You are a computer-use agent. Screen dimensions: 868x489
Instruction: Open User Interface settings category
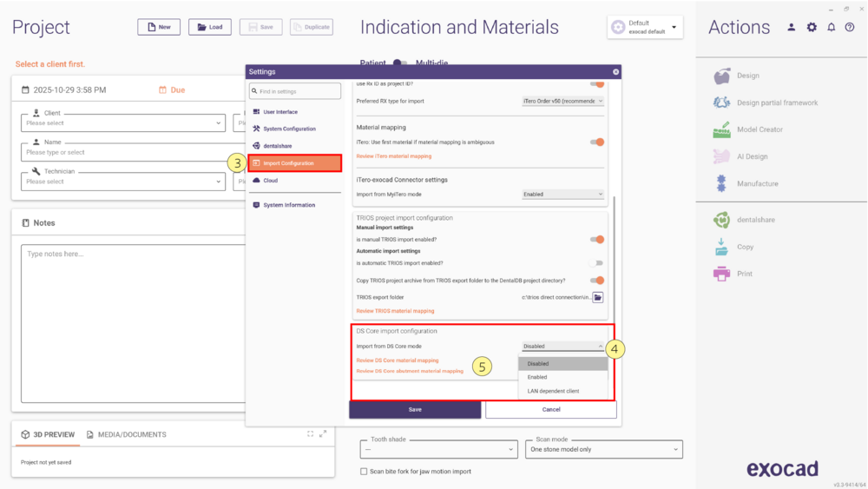295,112
